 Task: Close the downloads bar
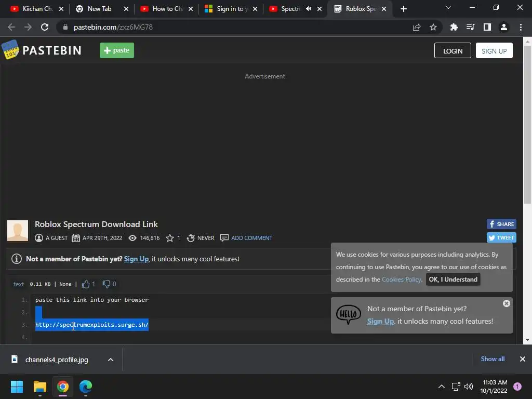click(x=523, y=359)
